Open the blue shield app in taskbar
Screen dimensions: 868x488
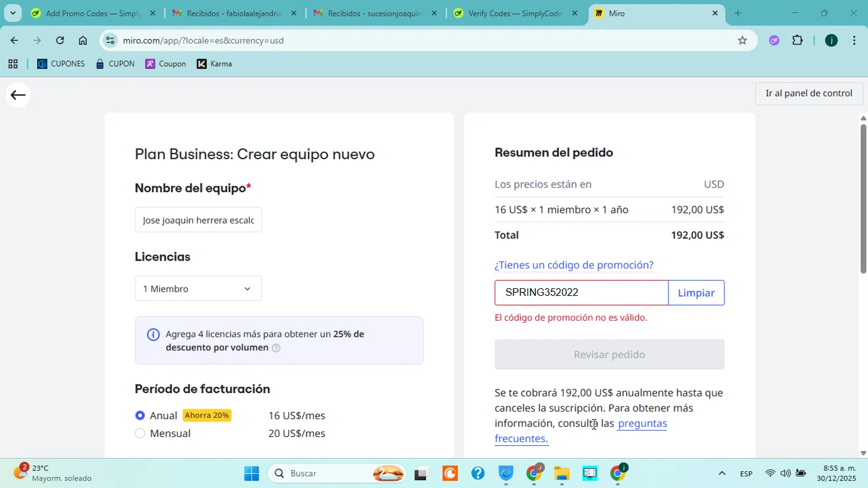[x=506, y=474]
